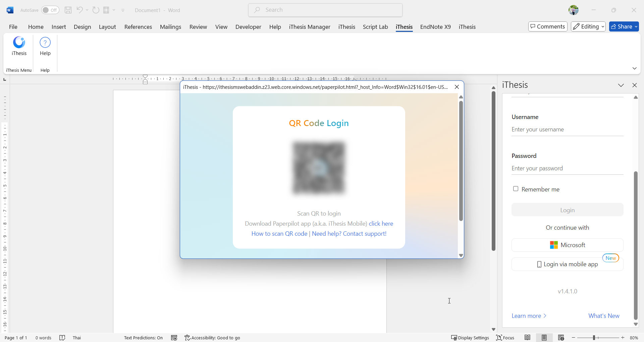Expand the ribbon display options chevron
This screenshot has width=644, height=342.
point(635,68)
